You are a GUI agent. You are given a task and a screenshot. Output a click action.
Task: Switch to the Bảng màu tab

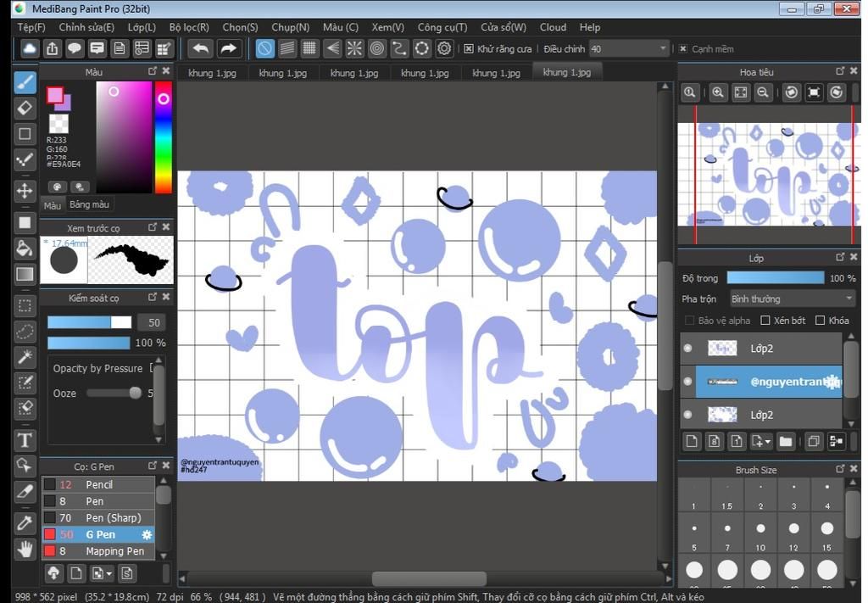(x=89, y=204)
